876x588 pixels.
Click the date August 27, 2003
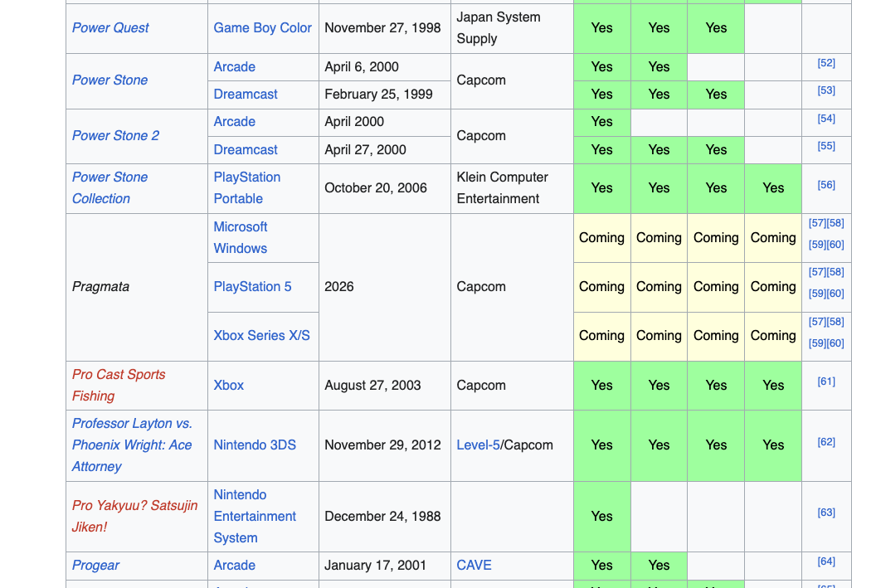point(372,386)
